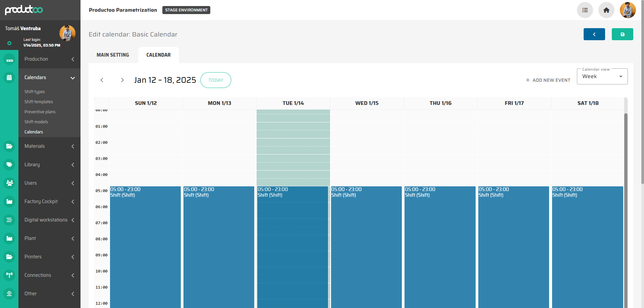Switch to the Main Setting tab
The height and width of the screenshot is (308, 644).
[x=113, y=55]
